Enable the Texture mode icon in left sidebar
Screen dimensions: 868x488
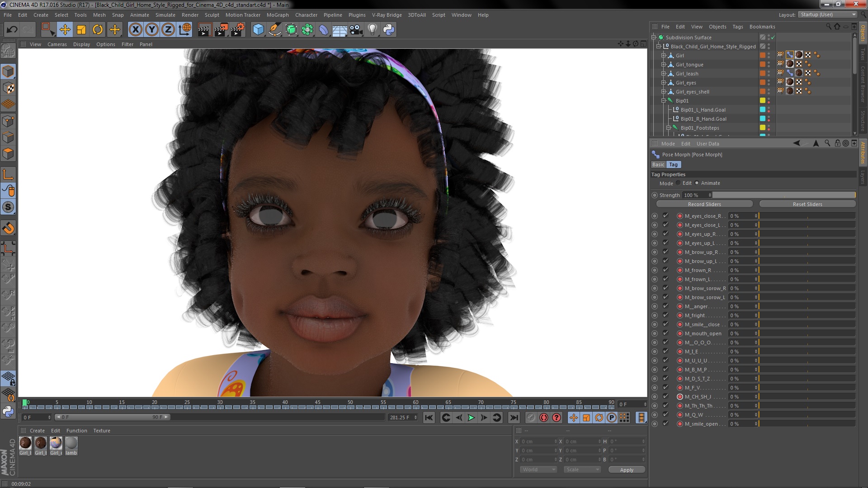[x=8, y=88]
